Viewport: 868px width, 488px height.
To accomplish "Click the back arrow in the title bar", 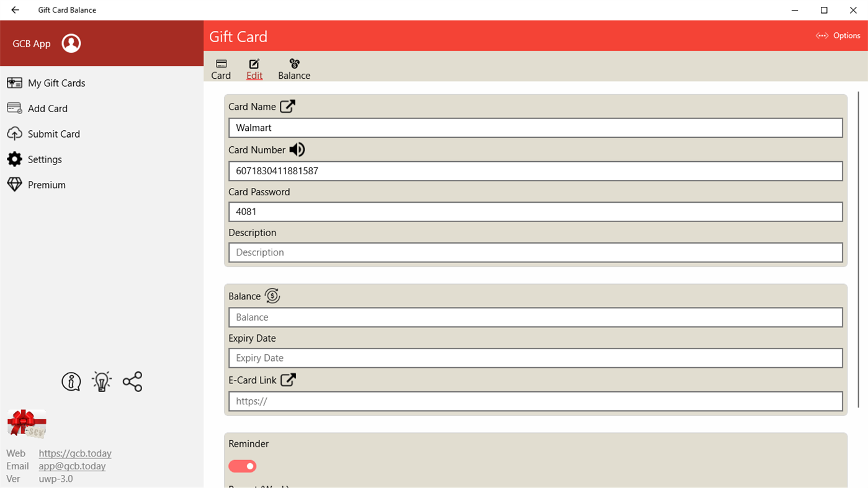I will click(15, 10).
